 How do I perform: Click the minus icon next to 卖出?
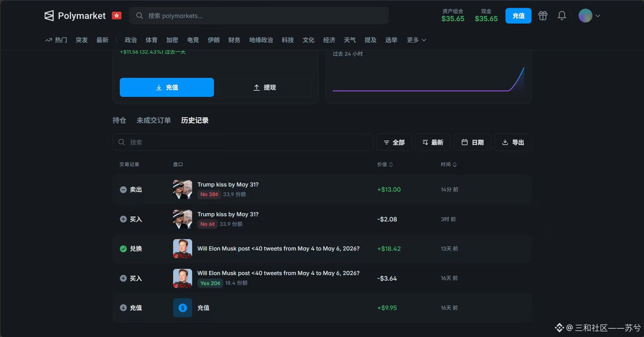(123, 190)
